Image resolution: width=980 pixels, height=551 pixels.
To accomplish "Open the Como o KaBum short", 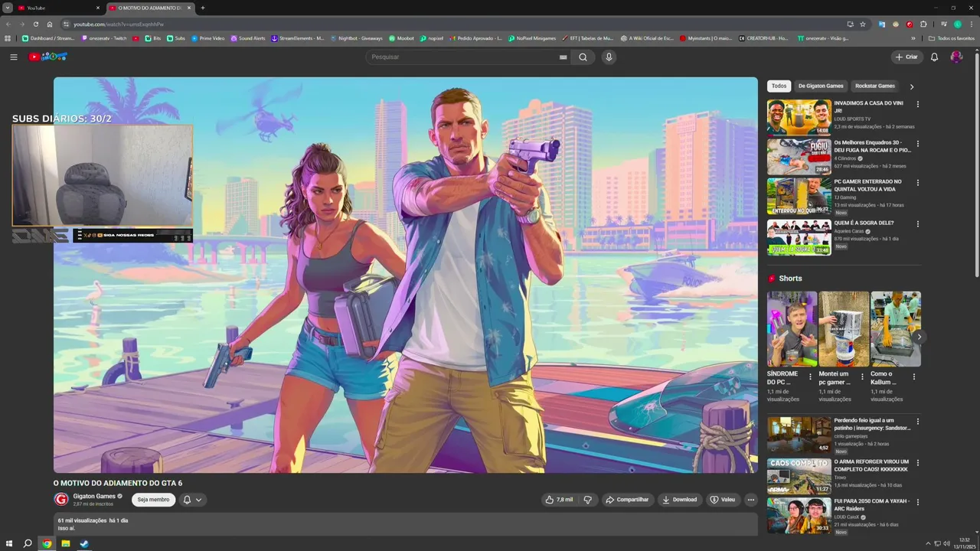I will [x=896, y=329].
